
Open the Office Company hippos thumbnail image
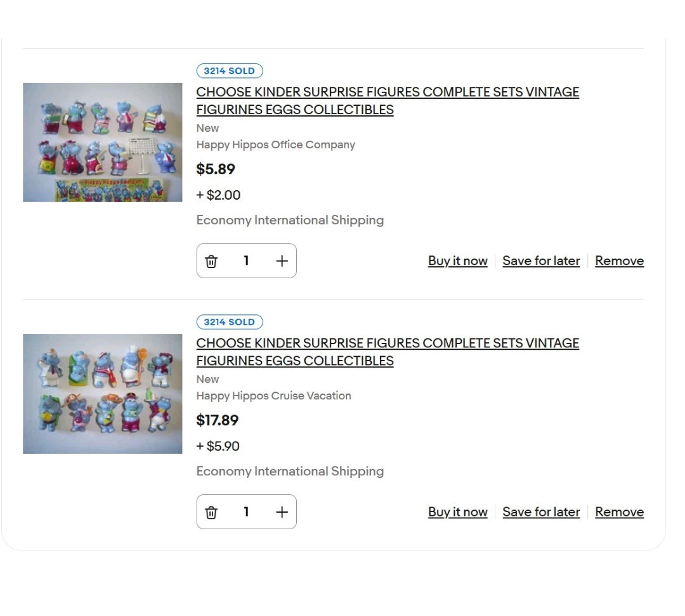[x=102, y=143]
